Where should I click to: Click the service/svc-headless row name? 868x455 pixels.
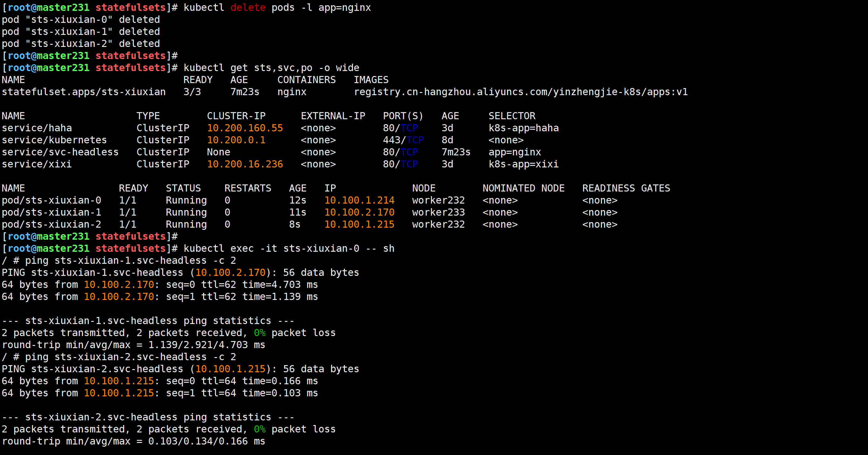click(60, 152)
